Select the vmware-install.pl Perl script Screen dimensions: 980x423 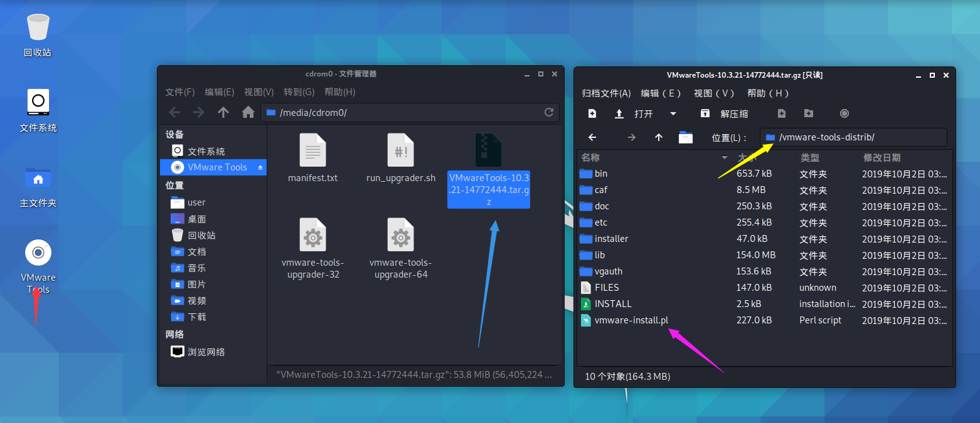(x=764, y=320)
